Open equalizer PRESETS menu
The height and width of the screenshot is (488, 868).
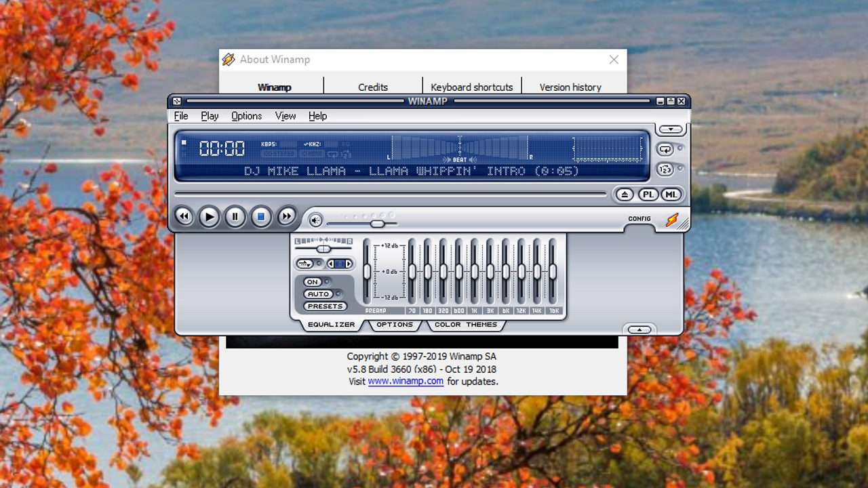click(325, 306)
